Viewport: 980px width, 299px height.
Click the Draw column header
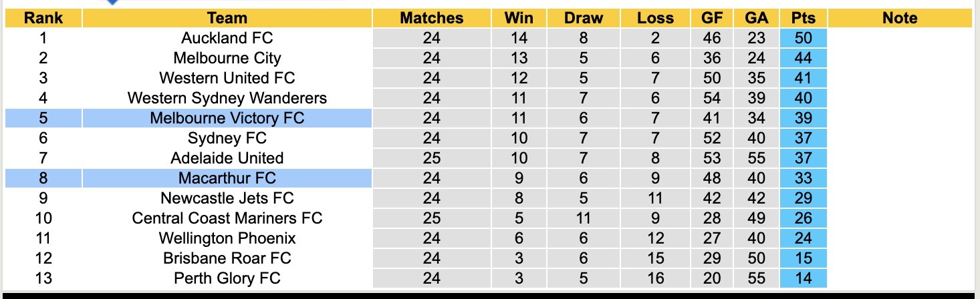pyautogui.click(x=584, y=18)
